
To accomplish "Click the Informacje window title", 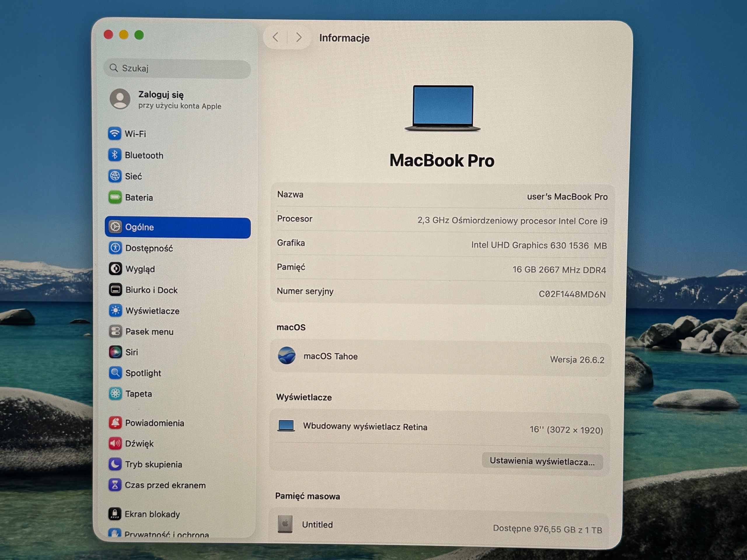I will tap(344, 38).
